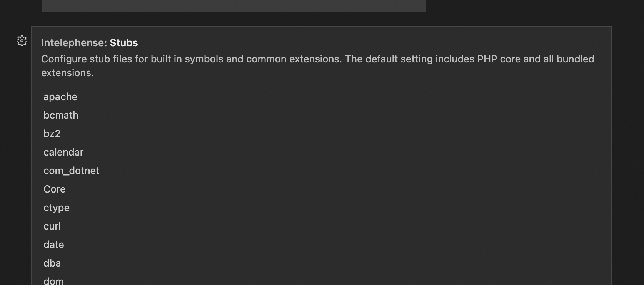Select the apache stub entry
The width and height of the screenshot is (644, 285).
(x=60, y=97)
